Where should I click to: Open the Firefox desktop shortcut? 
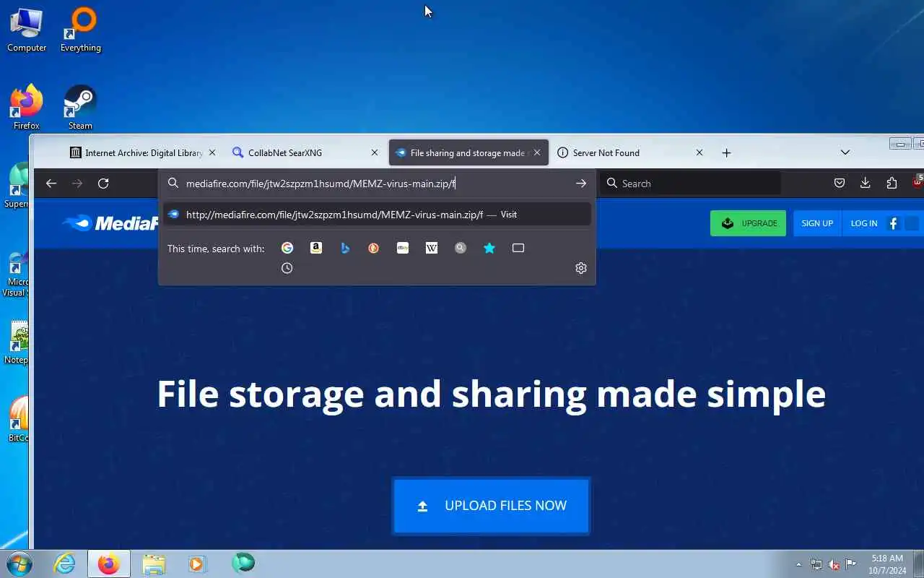[27, 107]
